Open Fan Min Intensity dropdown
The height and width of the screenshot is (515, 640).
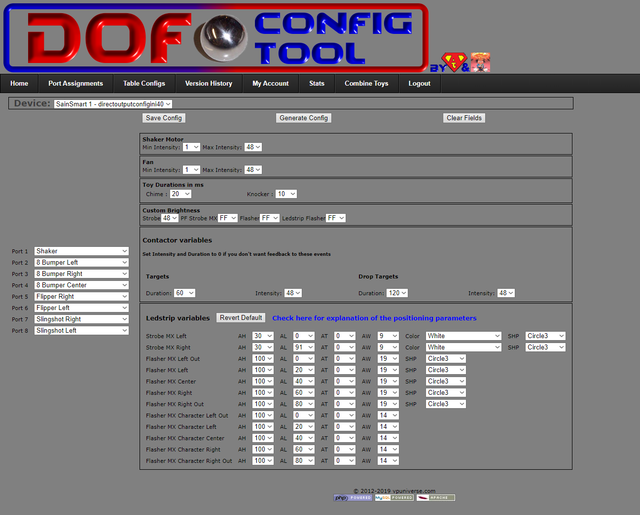(191, 170)
